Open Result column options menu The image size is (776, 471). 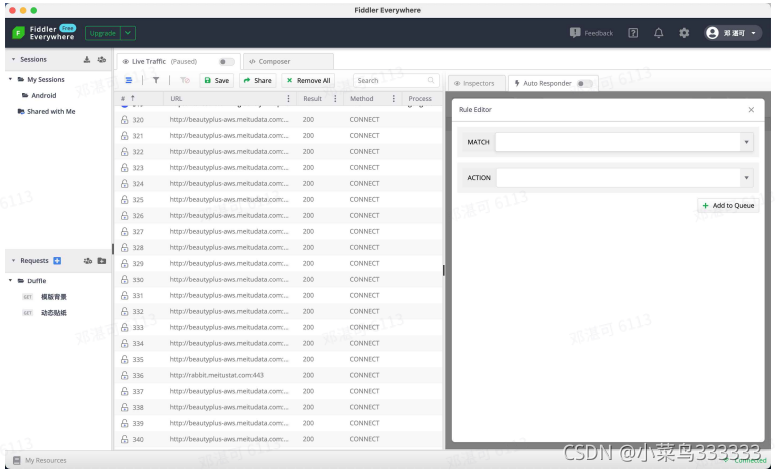pyautogui.click(x=335, y=98)
